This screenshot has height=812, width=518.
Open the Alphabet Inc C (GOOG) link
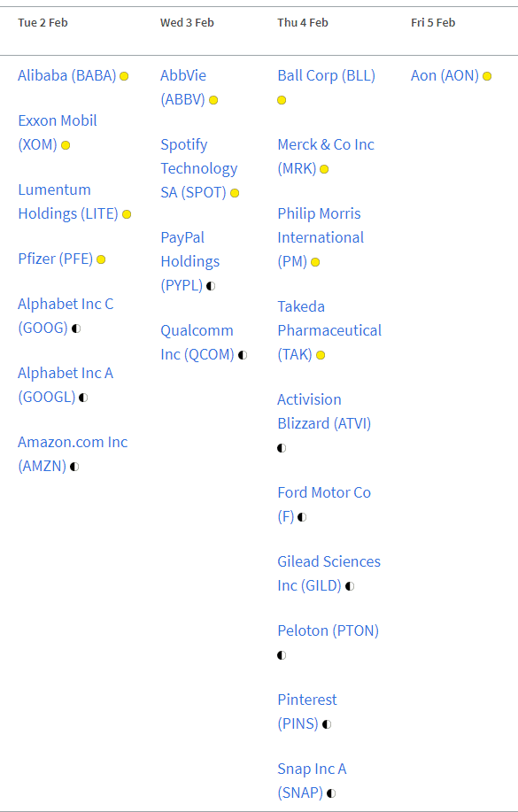click(66, 316)
